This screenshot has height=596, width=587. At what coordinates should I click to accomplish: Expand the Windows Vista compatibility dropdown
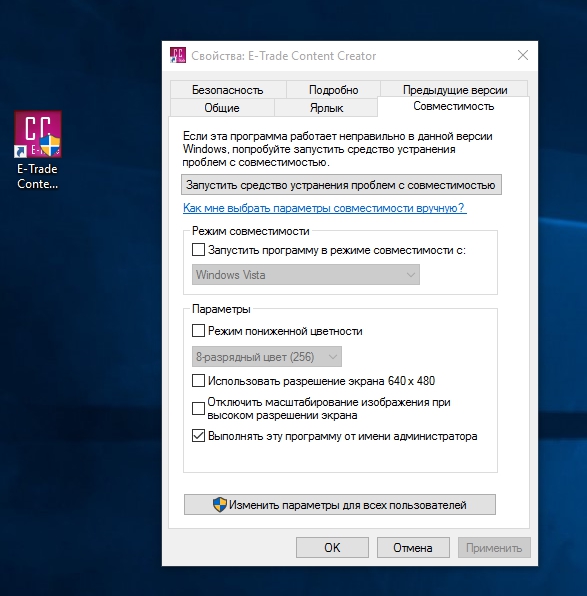[x=306, y=274]
